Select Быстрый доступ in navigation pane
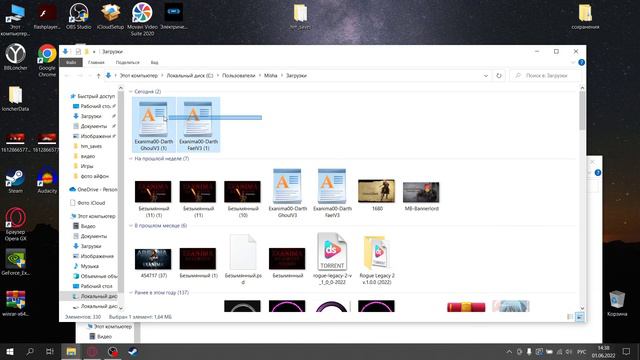The height and width of the screenshot is (360, 640). [x=92, y=96]
